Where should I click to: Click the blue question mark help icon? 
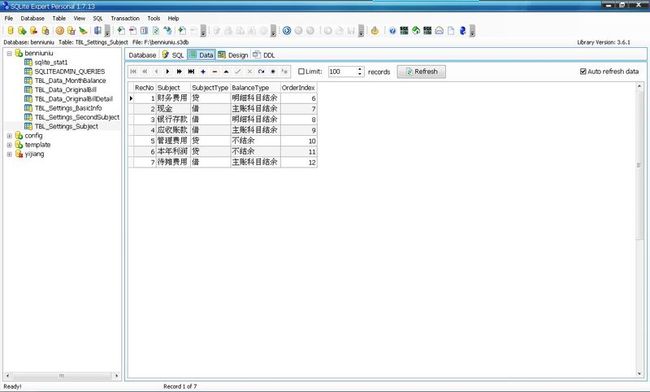(x=392, y=31)
